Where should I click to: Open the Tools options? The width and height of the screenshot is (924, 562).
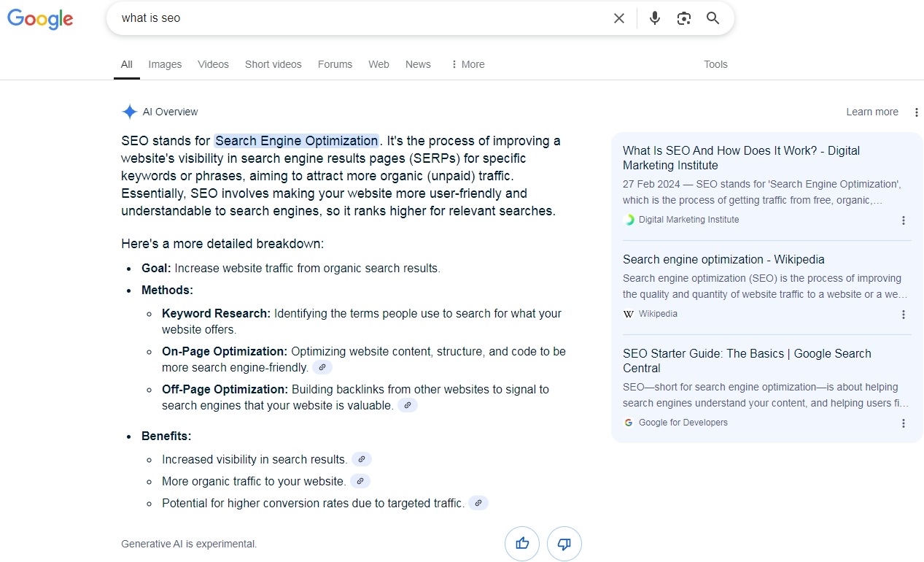pyautogui.click(x=715, y=64)
